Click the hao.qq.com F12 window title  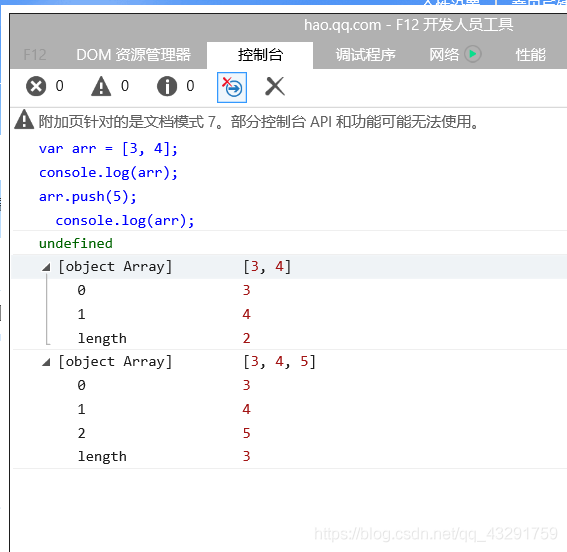pyautogui.click(x=409, y=25)
